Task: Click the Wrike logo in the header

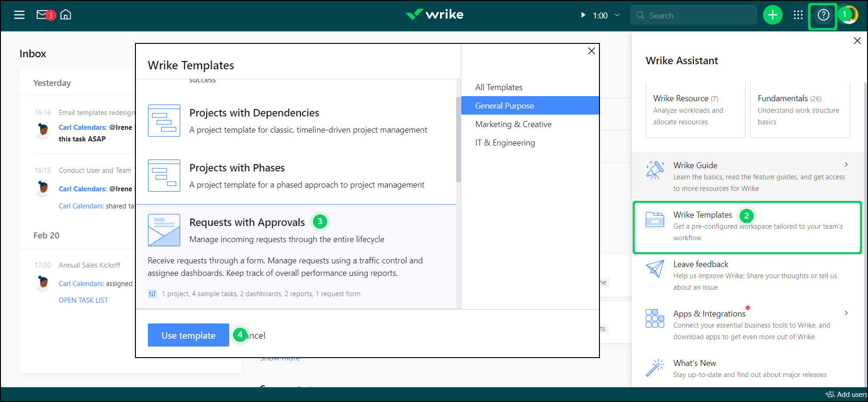Action: click(x=434, y=15)
